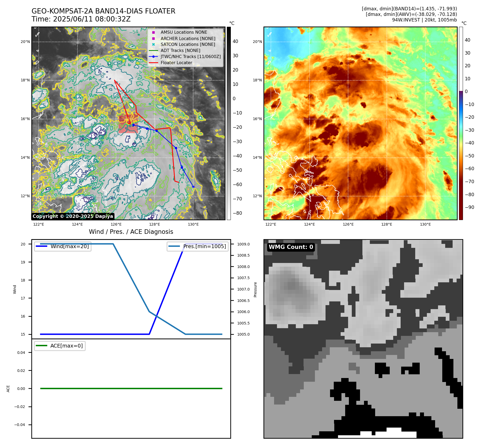Click the Copyright 2020-2025 Dapiya label
481x448 pixels.
point(73,216)
